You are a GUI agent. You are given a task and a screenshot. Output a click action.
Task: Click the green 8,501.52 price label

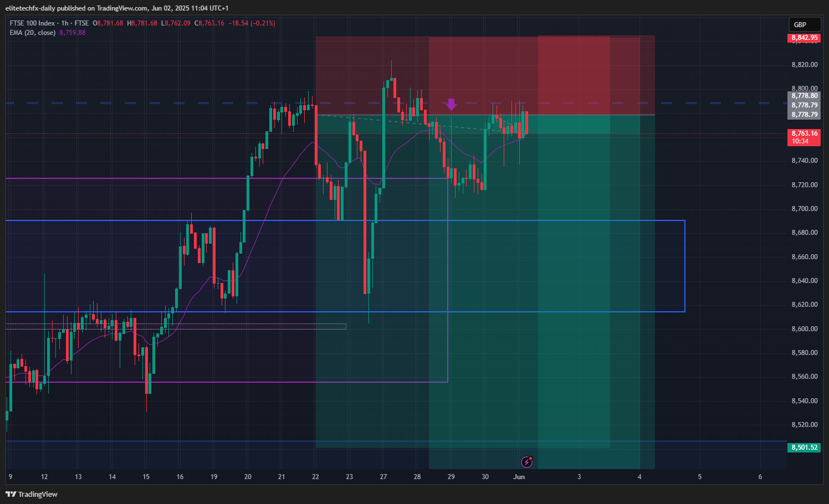[804, 447]
